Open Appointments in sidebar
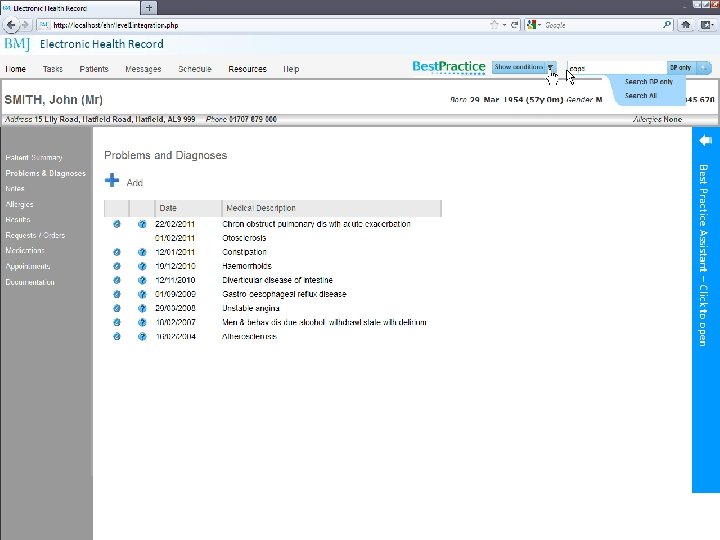The width and height of the screenshot is (720, 540). pyautogui.click(x=28, y=266)
